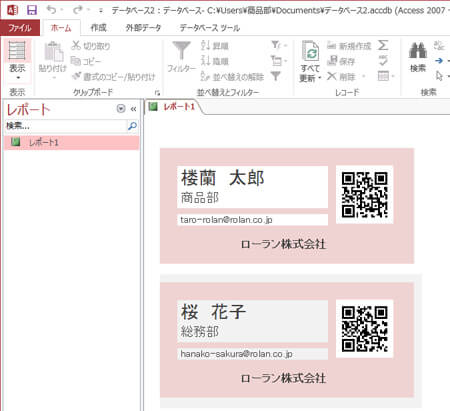The width and height of the screenshot is (450, 411).
Task: Expand the すべて更新 dropdown arrow
Action: pyautogui.click(x=320, y=78)
